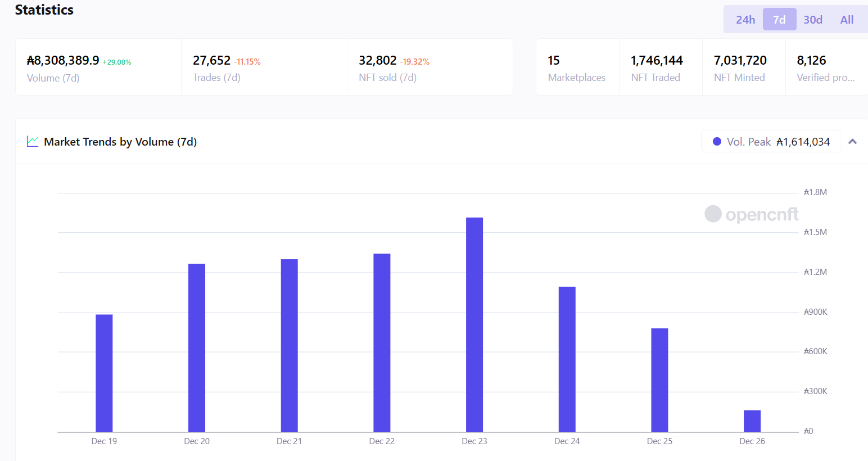
Task: Click the Vol. Peak ₳1,614,034 value
Action: click(803, 142)
